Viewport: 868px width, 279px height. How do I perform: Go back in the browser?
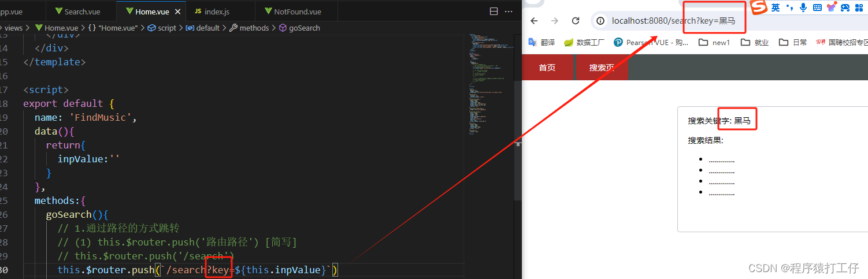tap(534, 21)
